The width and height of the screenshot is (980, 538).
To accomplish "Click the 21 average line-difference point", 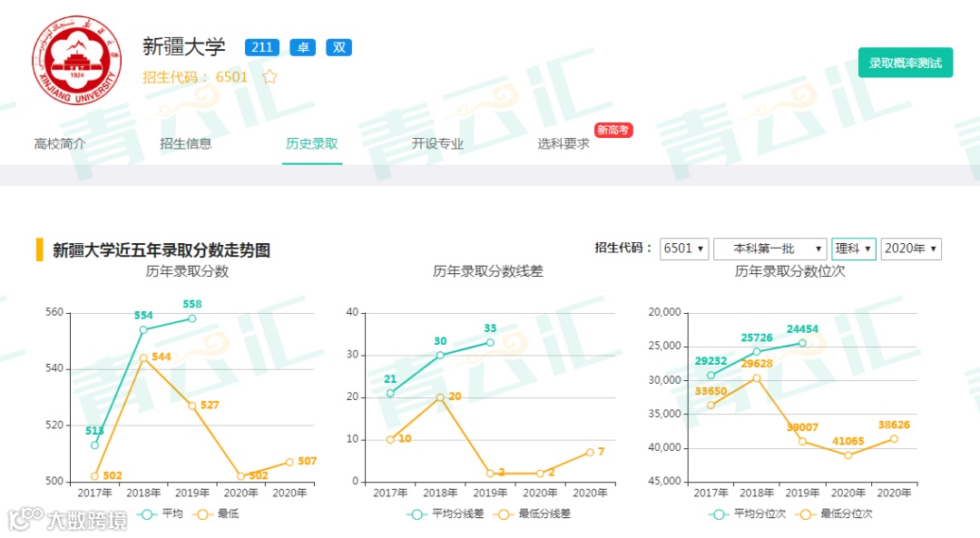I will (390, 393).
